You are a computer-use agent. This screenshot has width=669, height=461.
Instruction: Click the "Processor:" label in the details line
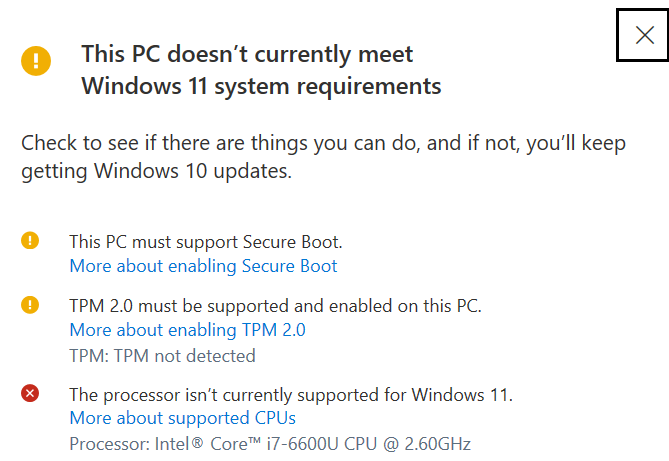[x=110, y=444]
